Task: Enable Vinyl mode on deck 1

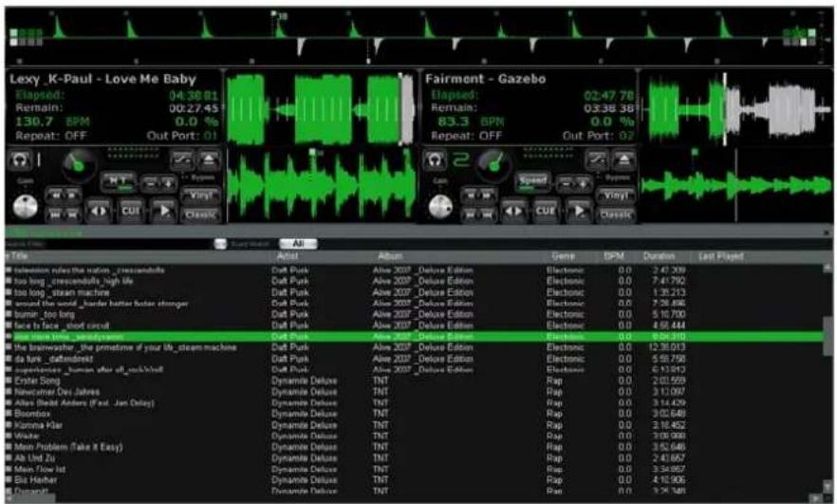Action: coord(200,196)
